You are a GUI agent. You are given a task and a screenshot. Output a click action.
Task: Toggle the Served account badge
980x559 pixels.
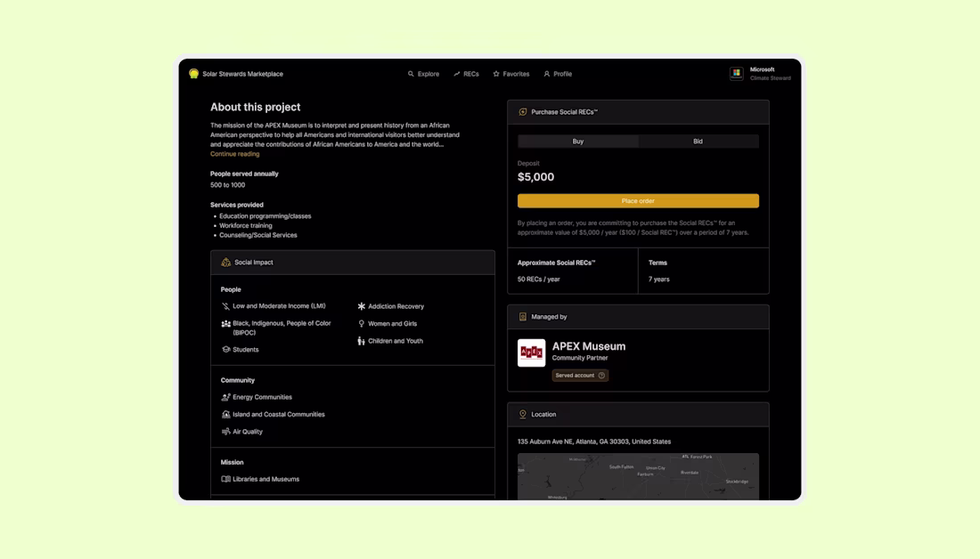coord(580,375)
